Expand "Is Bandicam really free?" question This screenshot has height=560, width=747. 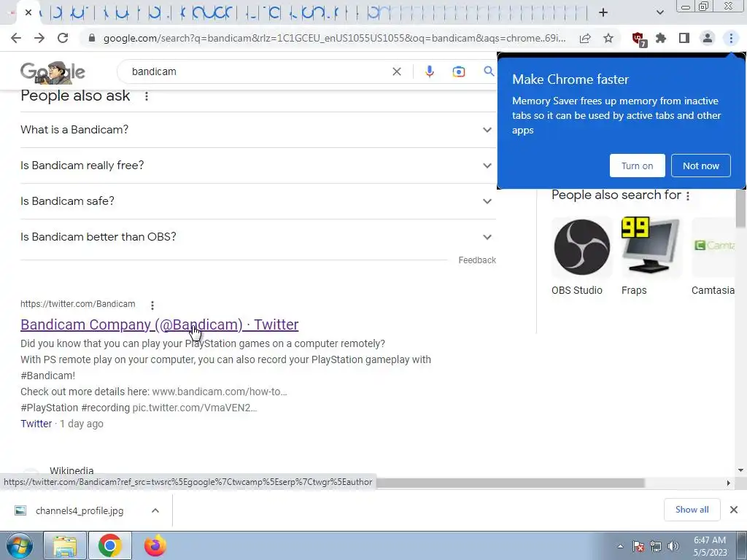[258, 166]
